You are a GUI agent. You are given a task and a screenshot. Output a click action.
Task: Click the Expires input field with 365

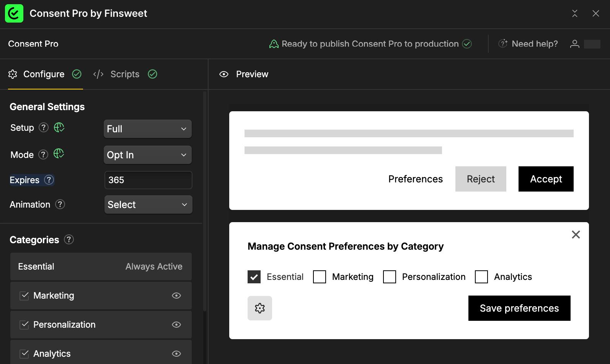[148, 180]
